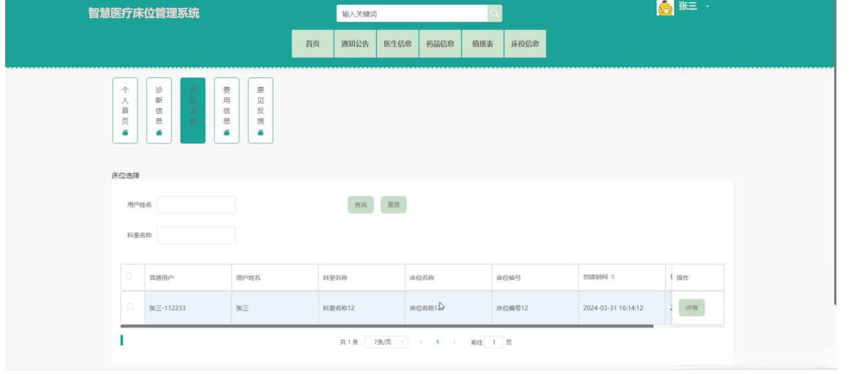Click the 床位编号12 cell
Viewport: 868px width, 374px height.
(535, 308)
